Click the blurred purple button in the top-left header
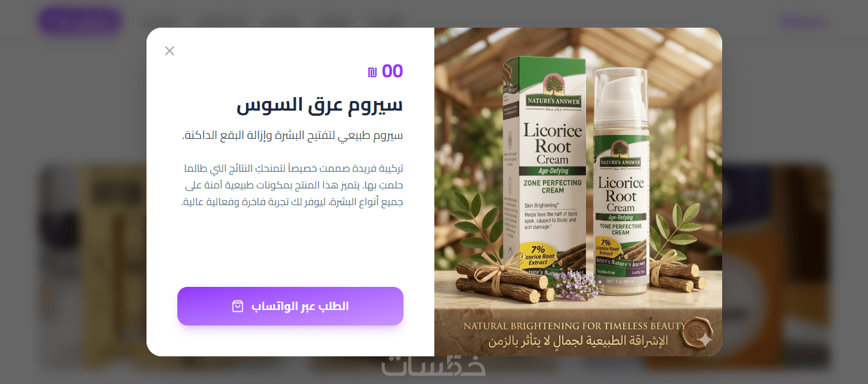This screenshot has height=384, width=868. pos(80,21)
